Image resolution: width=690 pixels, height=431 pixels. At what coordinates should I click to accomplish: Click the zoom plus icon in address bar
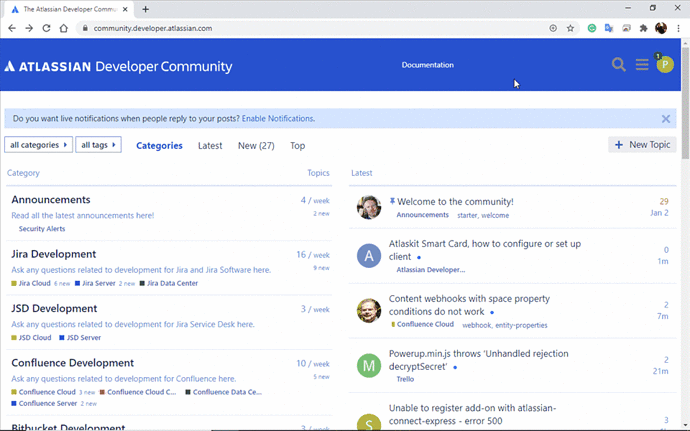click(x=553, y=28)
